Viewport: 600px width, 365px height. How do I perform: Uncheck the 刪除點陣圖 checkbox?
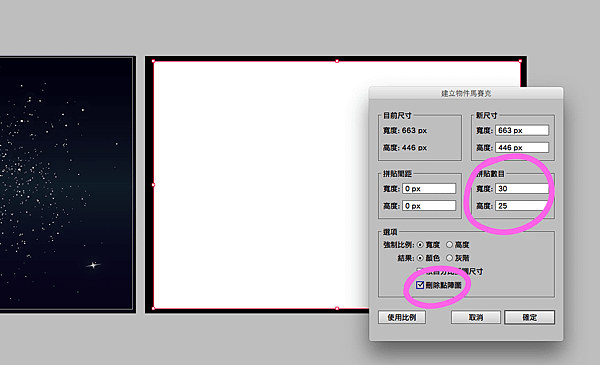pyautogui.click(x=420, y=285)
